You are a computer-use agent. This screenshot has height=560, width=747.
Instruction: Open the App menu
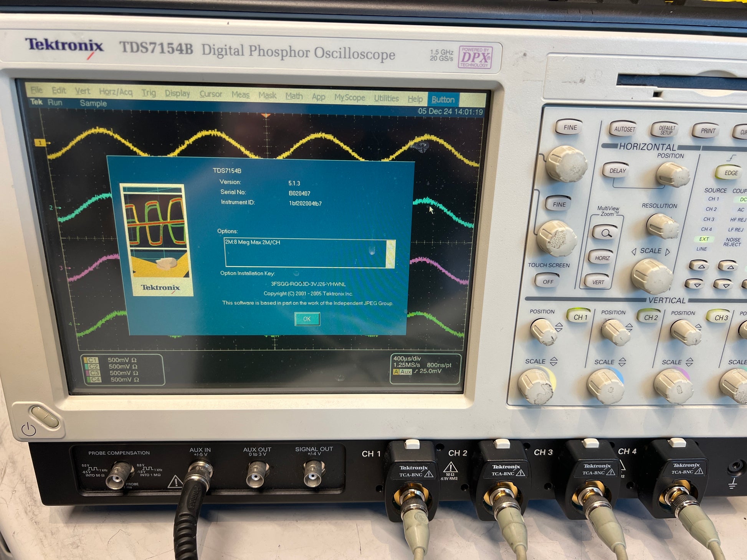tap(318, 97)
